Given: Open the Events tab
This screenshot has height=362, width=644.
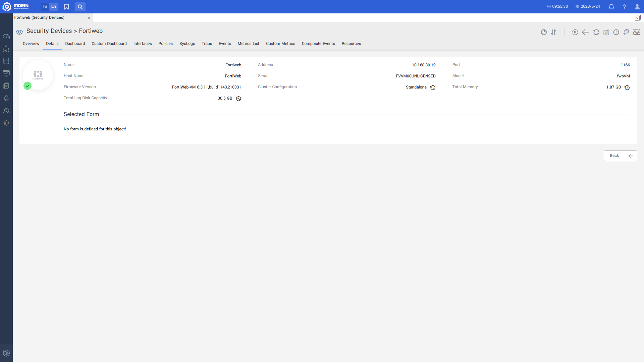Looking at the screenshot, I should [x=225, y=44].
